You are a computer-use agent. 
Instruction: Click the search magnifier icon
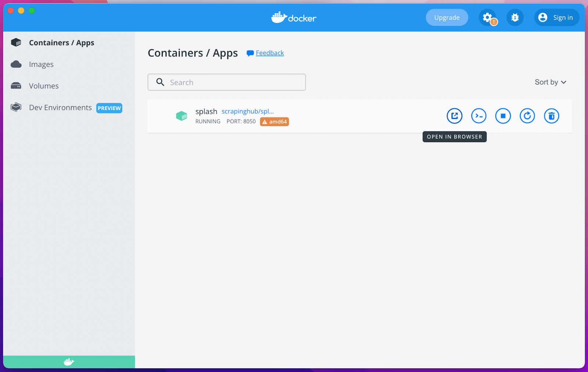pyautogui.click(x=160, y=82)
